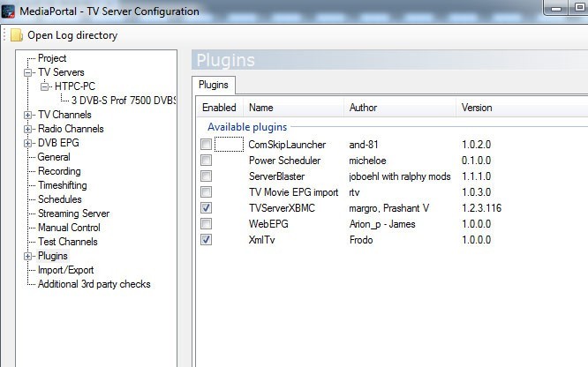This screenshot has height=367, width=588.
Task: Disable the TVServerXBMC plugin checkbox
Action: [x=206, y=208]
